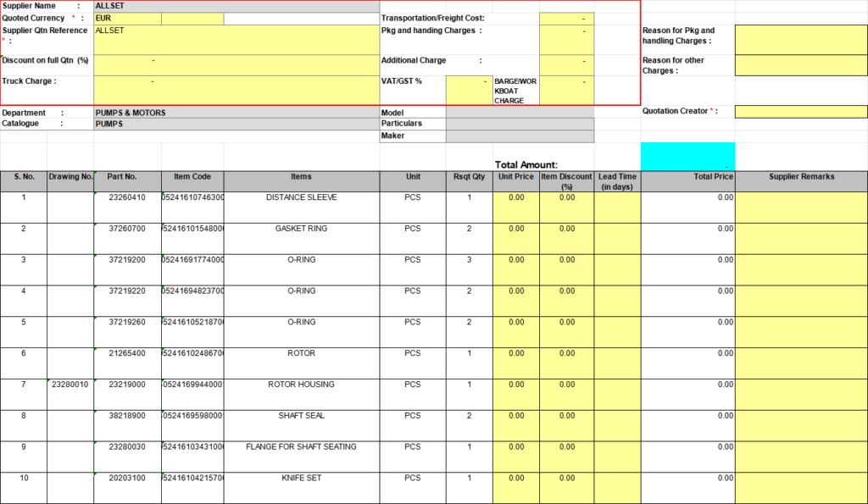Select Part No. cell 20203100

pyautogui.click(x=127, y=487)
